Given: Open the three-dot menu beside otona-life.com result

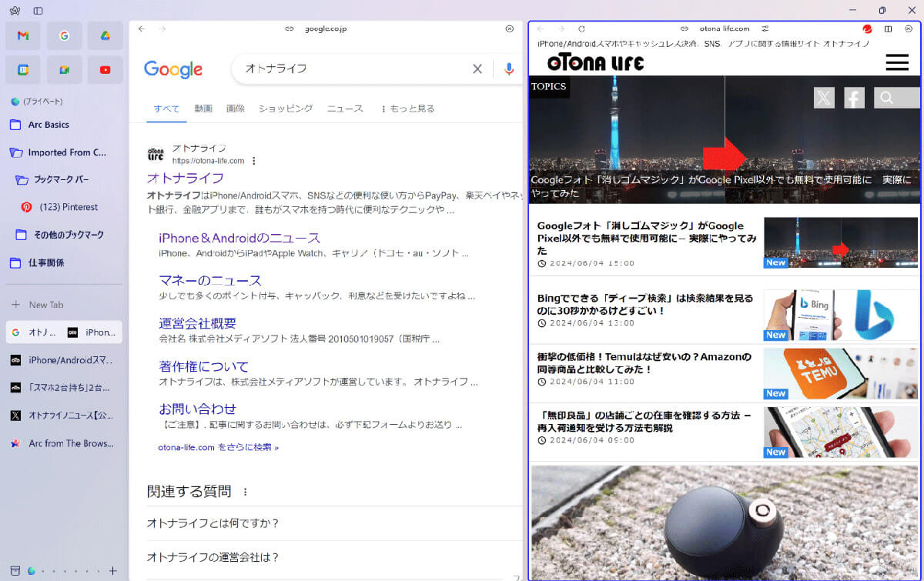Looking at the screenshot, I should 253,161.
